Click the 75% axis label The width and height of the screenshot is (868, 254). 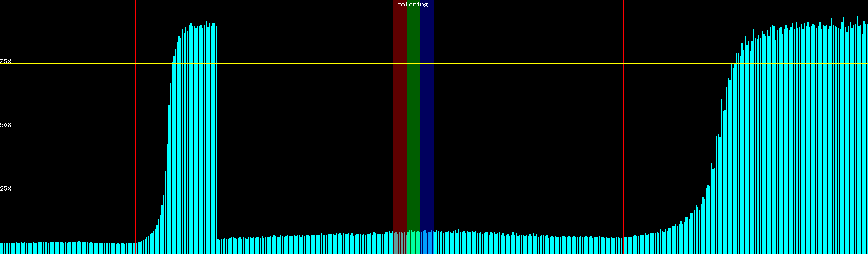click(6, 61)
